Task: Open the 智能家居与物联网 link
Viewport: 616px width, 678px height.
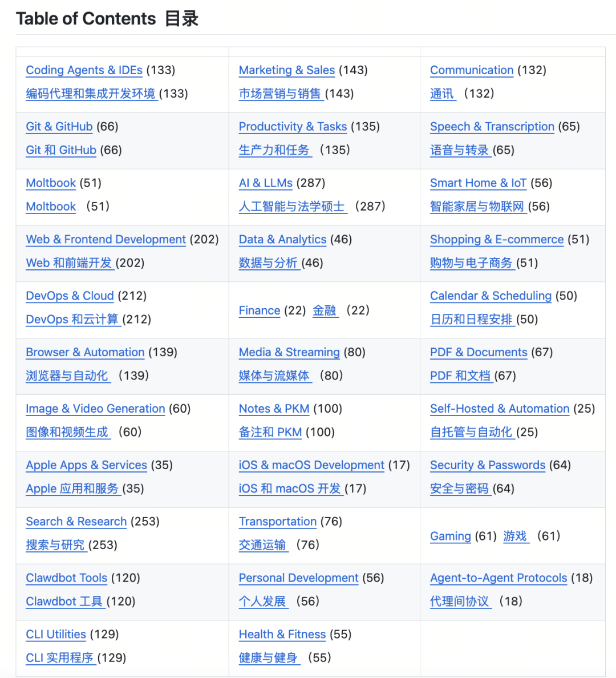Action: (x=477, y=206)
